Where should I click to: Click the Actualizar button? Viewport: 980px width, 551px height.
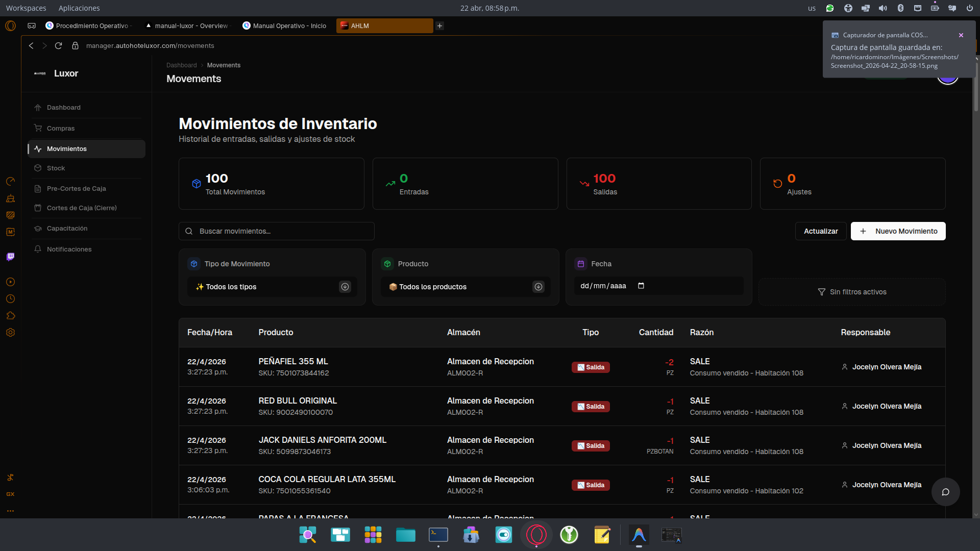click(x=821, y=232)
